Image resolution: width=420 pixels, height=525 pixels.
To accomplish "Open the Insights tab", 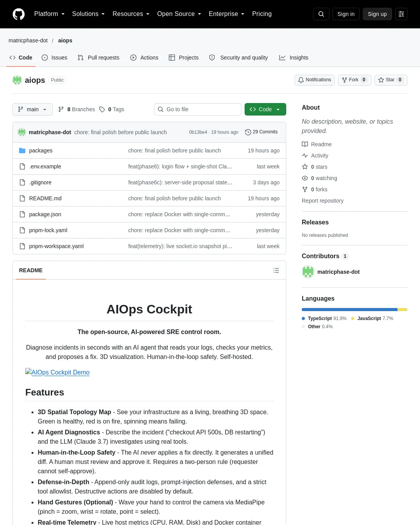I will coord(294,58).
